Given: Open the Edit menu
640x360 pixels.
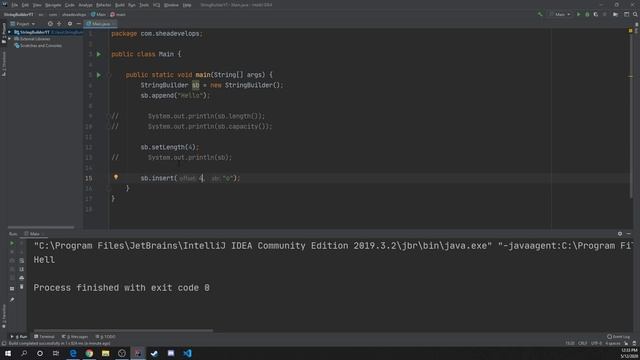Looking at the screenshot, I should point(25,5).
